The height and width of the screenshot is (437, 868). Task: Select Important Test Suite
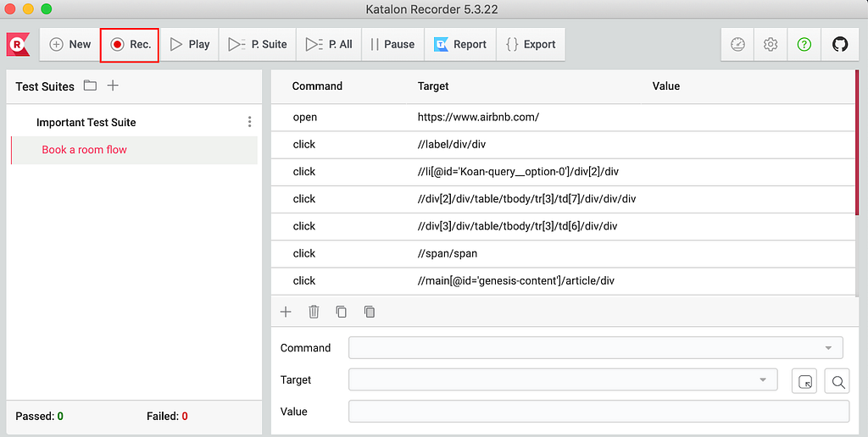[x=86, y=122]
